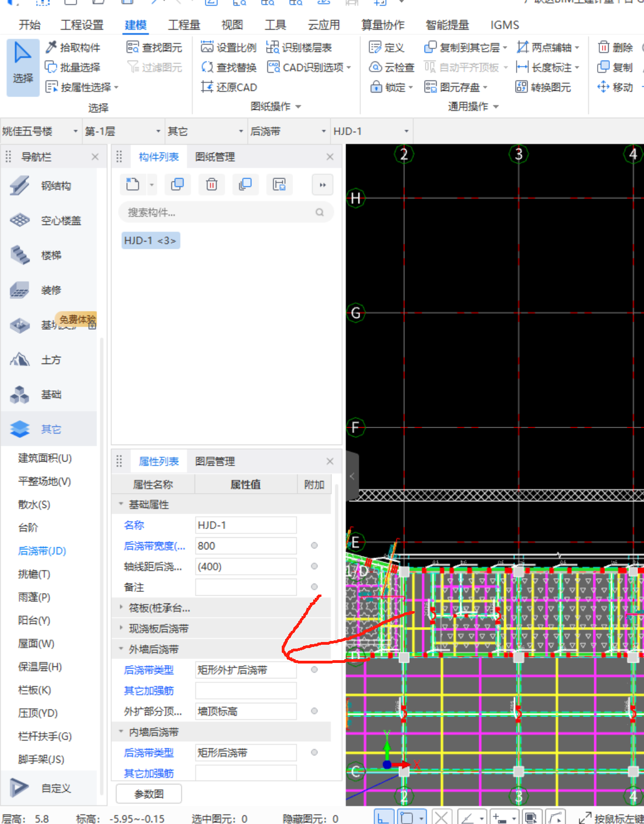644x824 pixels.
Task: Click component archive icon in list toolbar
Action: (280, 184)
